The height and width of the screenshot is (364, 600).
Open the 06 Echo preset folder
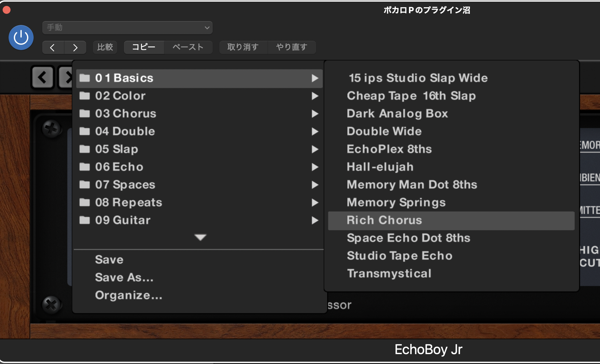(199, 167)
